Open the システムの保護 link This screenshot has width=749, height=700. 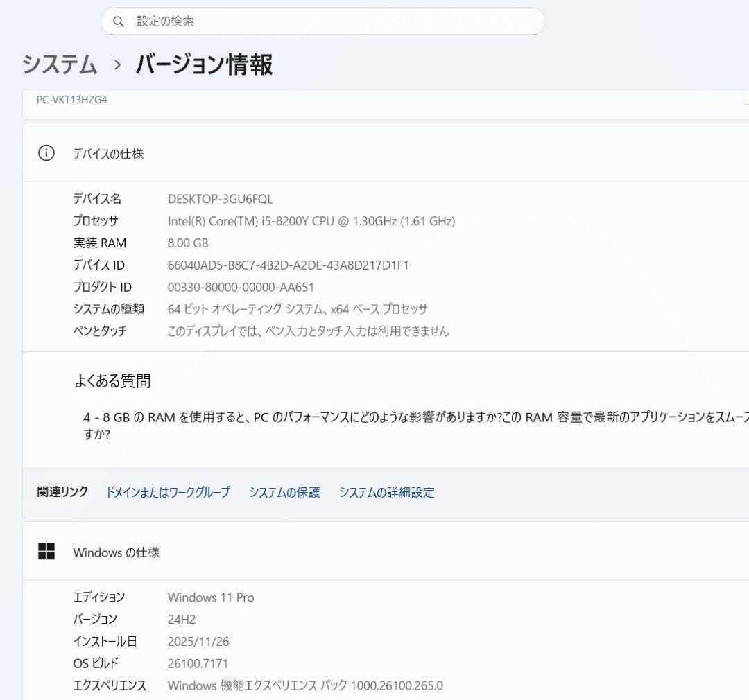coord(286,492)
